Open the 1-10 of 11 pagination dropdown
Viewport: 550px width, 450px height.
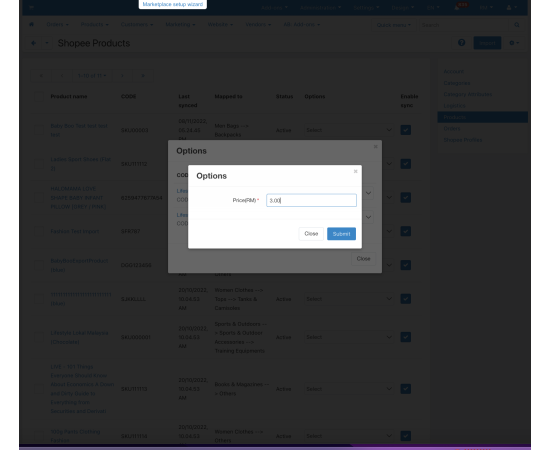92,76
